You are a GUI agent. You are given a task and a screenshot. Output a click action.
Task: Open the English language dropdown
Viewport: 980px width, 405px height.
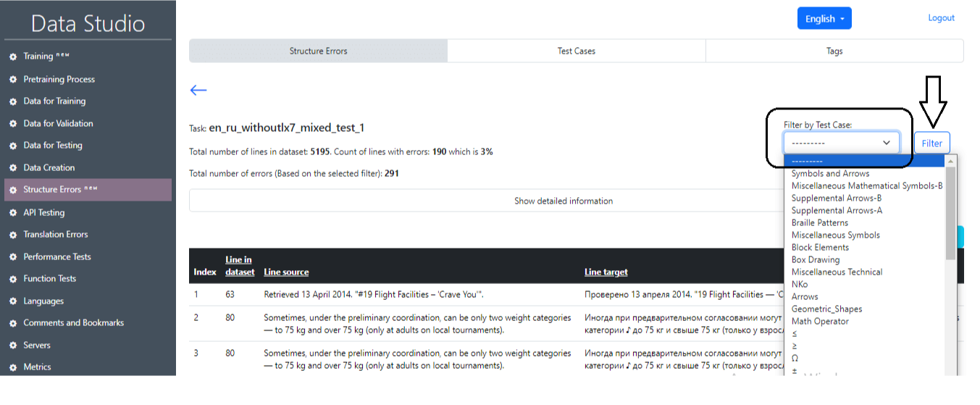pyautogui.click(x=824, y=19)
